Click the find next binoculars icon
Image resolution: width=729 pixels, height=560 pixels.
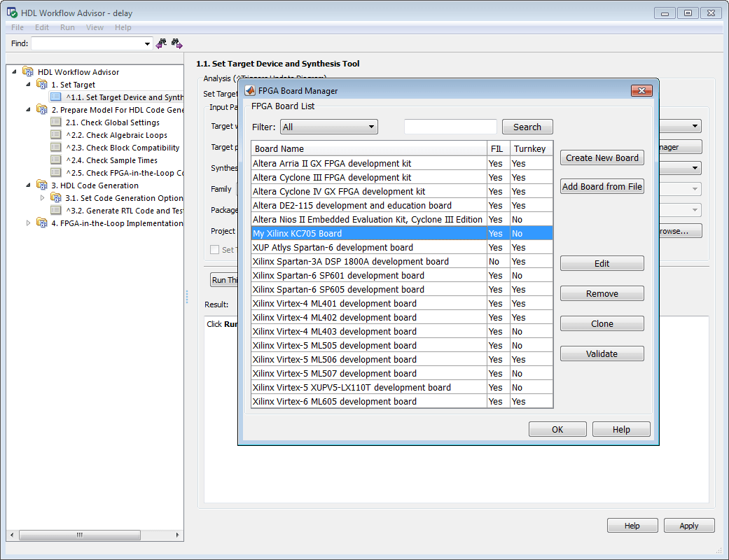pyautogui.click(x=176, y=43)
